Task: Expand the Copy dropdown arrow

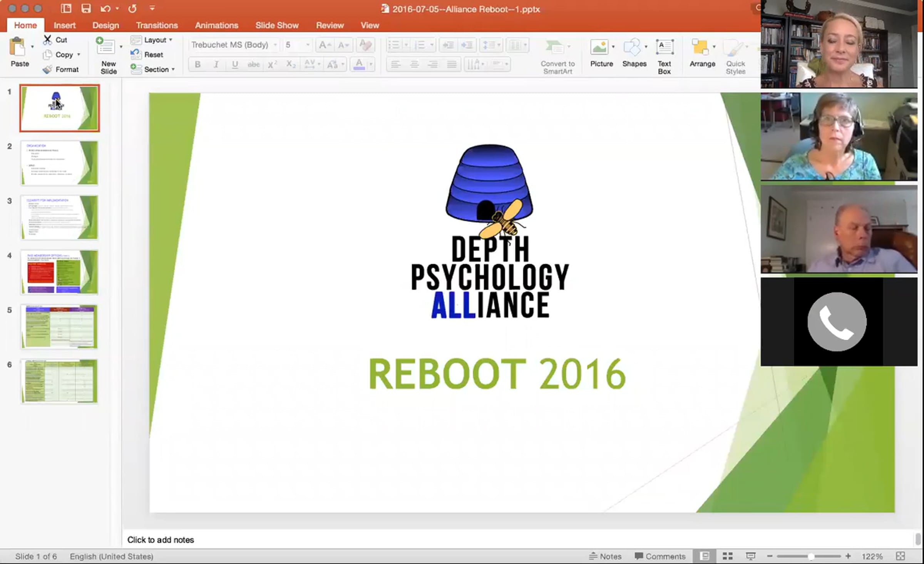Action: (x=79, y=54)
